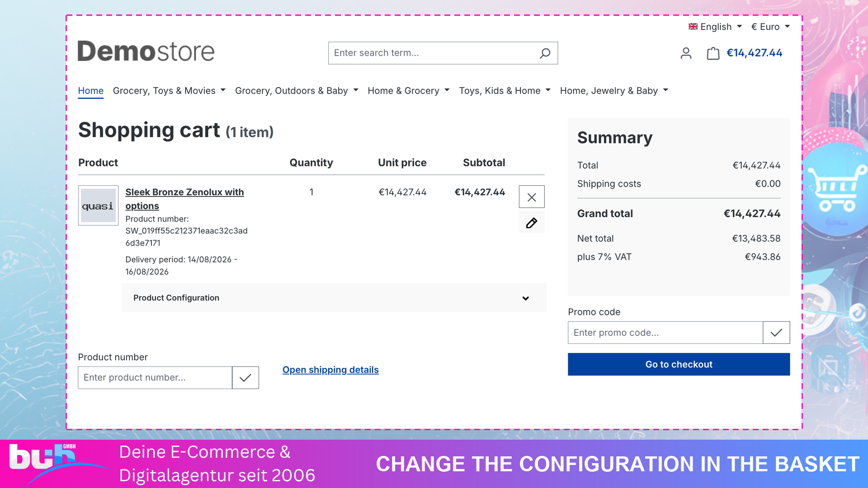This screenshot has width=868, height=488.
Task: Remove Sleek Bronze Zenolux with X button
Action: [x=532, y=197]
